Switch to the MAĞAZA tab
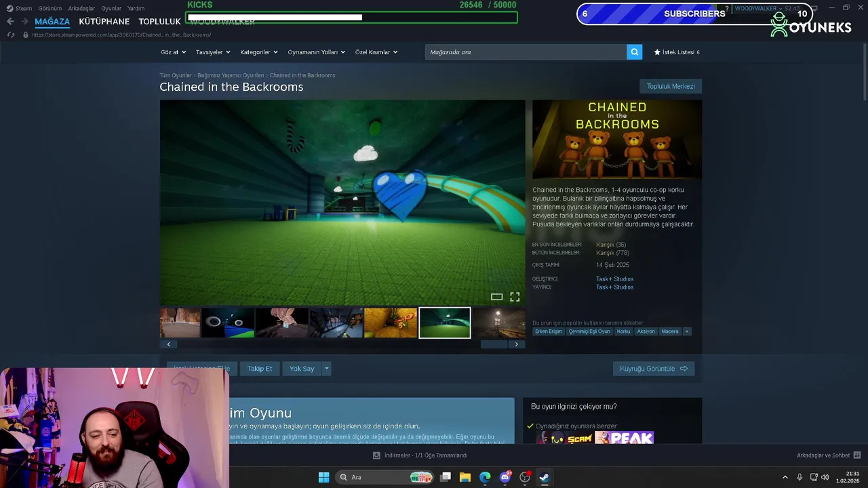 (52, 22)
